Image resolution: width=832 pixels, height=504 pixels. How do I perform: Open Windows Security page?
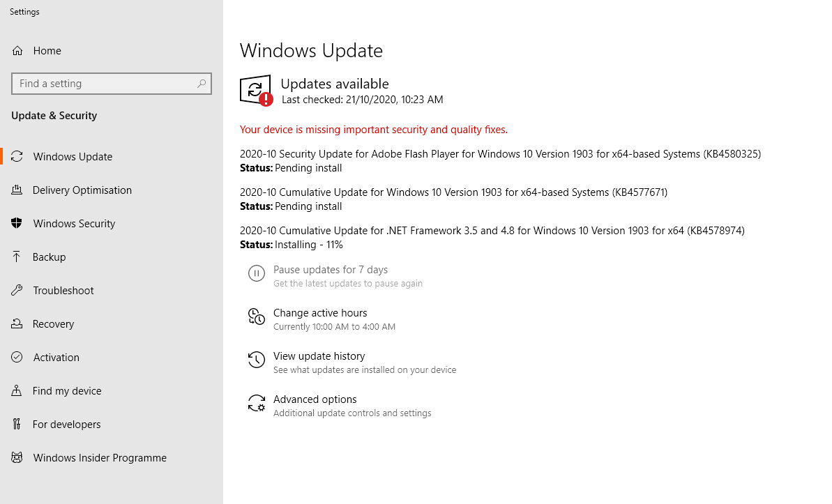pos(75,223)
